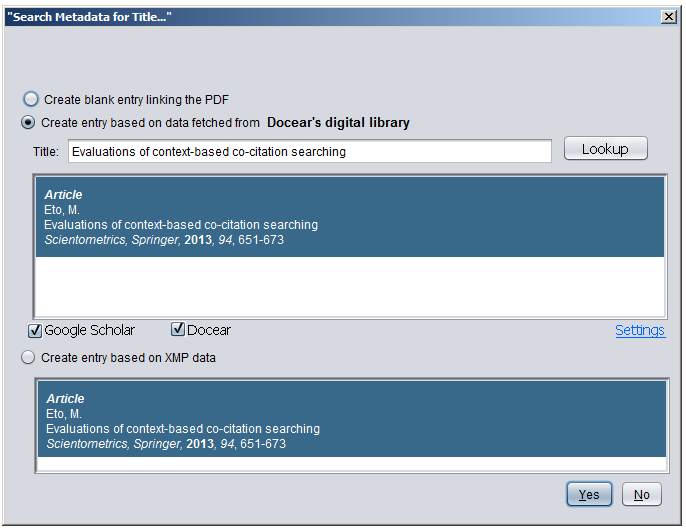Screen dimensions: 686x528
Task: Confirm with the Yes button
Action: (589, 494)
